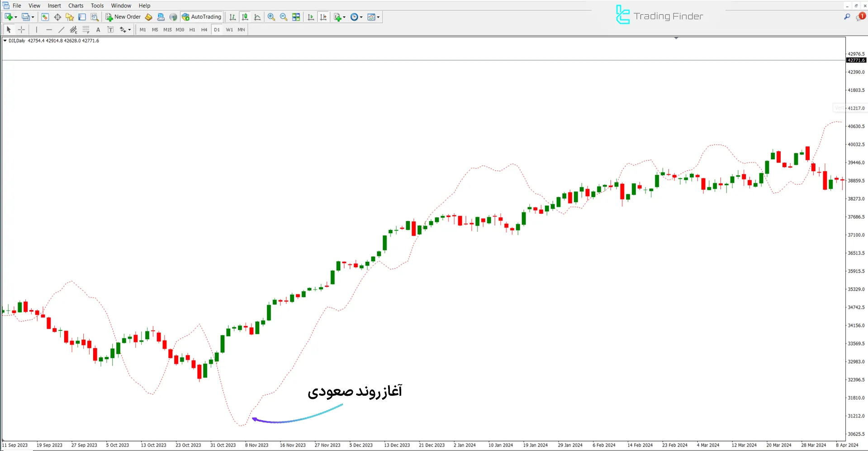Open the notification badge showing 1 alert
The height and width of the screenshot is (451, 868).
[x=862, y=17]
